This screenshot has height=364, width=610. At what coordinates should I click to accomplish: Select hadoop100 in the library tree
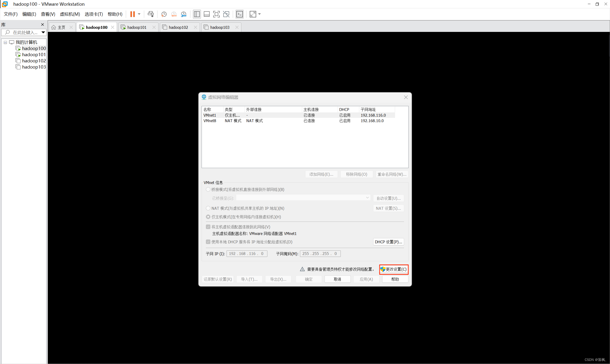click(34, 48)
